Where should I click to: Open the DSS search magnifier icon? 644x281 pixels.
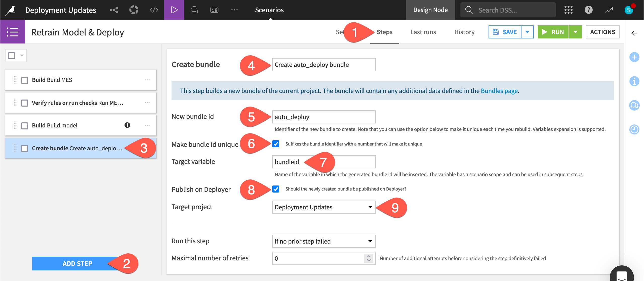tap(469, 10)
